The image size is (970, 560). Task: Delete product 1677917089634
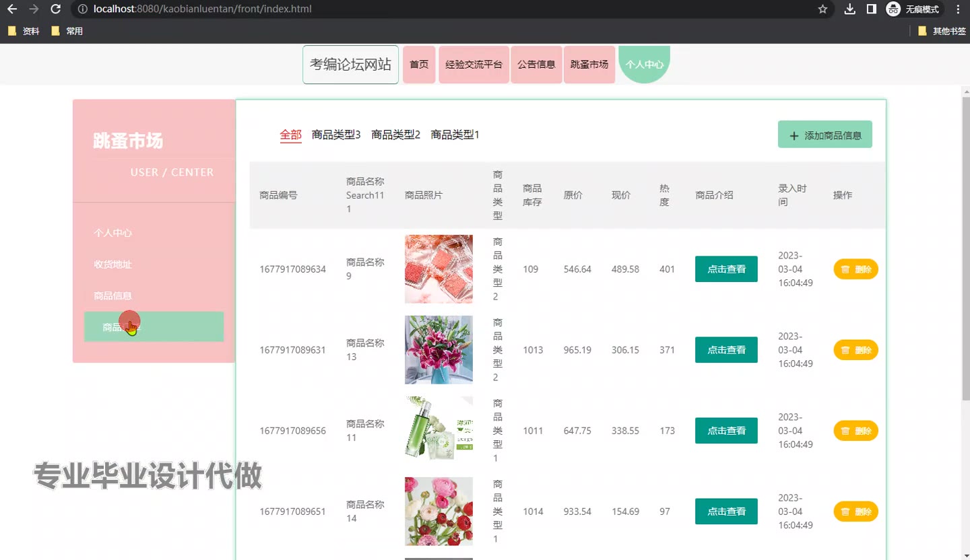[x=856, y=269]
